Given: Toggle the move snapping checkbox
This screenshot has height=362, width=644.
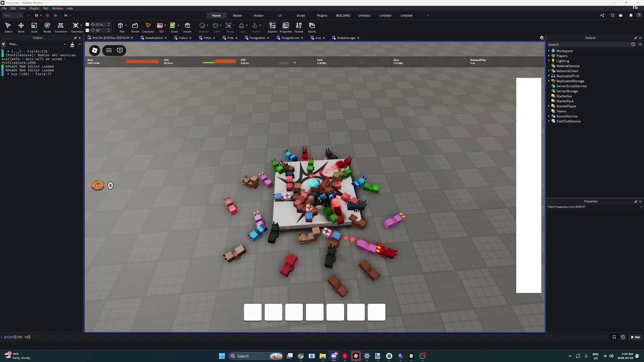Looking at the screenshot, I should (87, 24).
